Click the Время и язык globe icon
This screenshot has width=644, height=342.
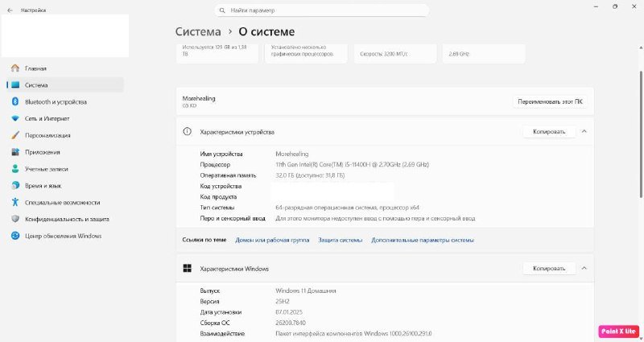(15, 186)
